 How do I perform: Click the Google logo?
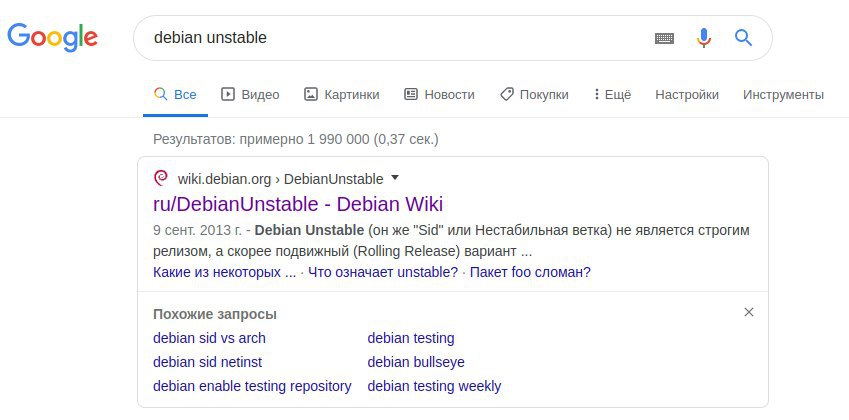[x=53, y=37]
